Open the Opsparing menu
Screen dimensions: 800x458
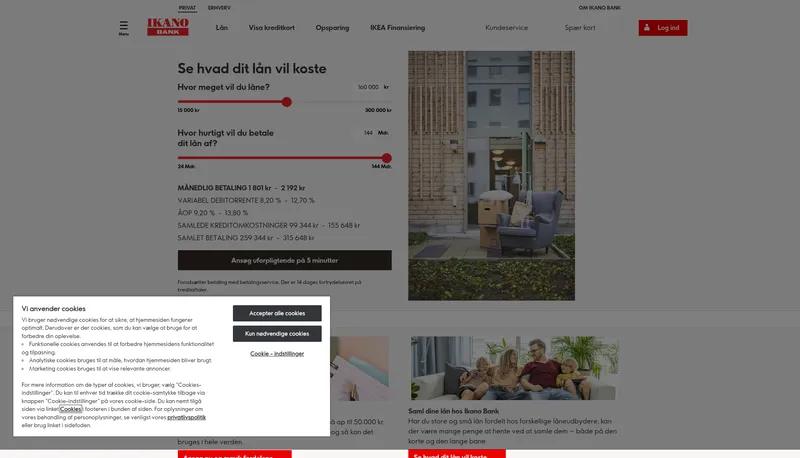tap(332, 28)
